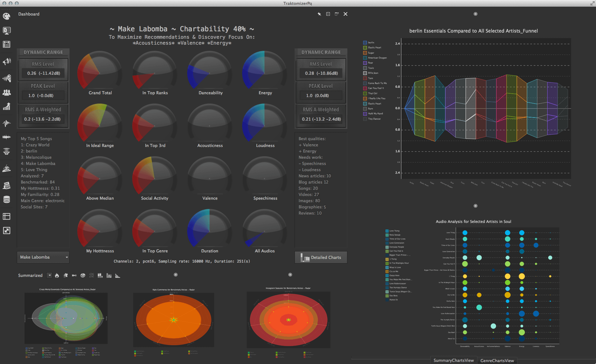Open the Make Labomba song dropdown
The image size is (596, 364).
[x=43, y=257]
